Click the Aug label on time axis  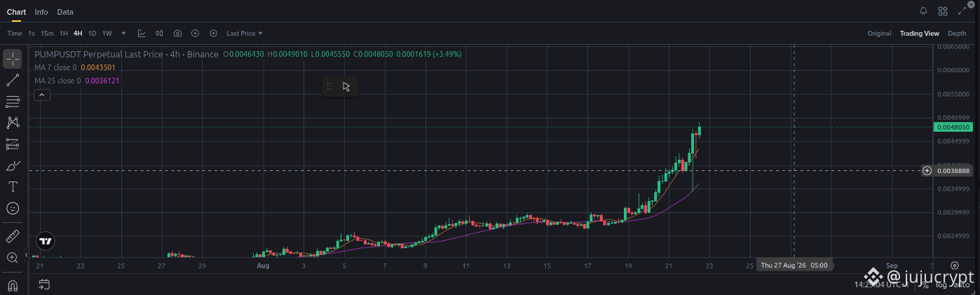pyautogui.click(x=263, y=266)
